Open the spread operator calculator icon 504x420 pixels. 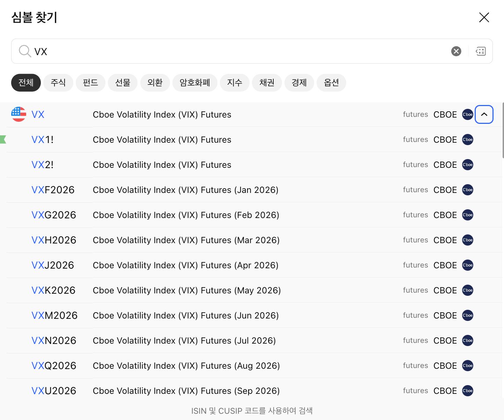pos(481,51)
